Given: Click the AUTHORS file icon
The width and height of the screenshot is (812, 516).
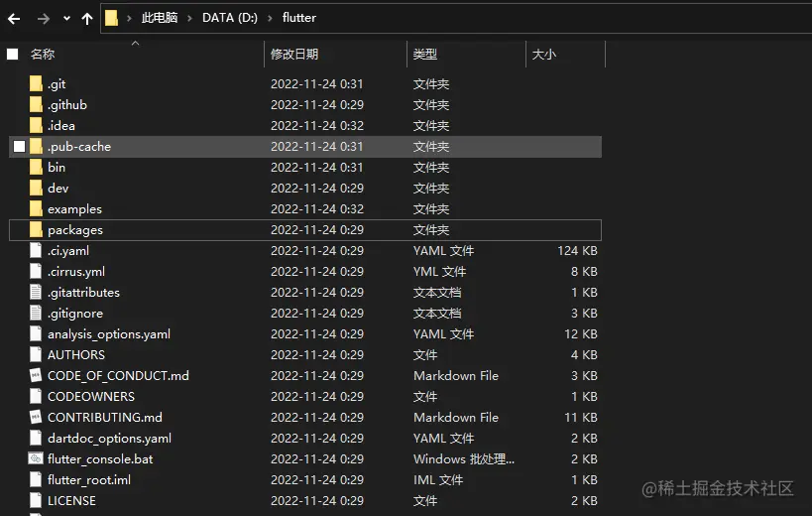Looking at the screenshot, I should click(36, 354).
